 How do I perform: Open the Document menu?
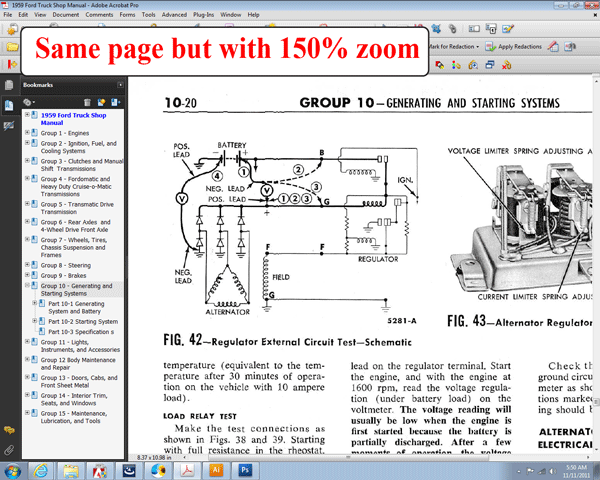click(x=65, y=15)
